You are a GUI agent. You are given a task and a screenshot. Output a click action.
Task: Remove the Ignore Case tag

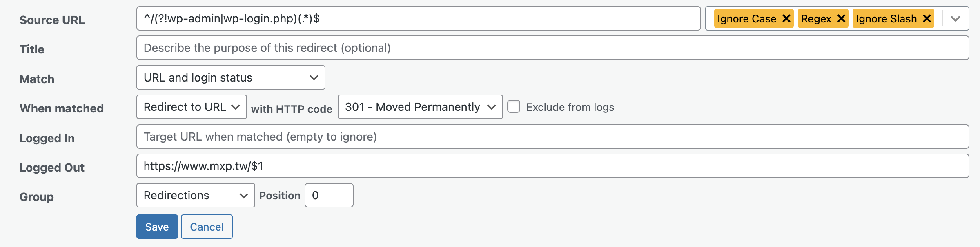click(x=786, y=19)
